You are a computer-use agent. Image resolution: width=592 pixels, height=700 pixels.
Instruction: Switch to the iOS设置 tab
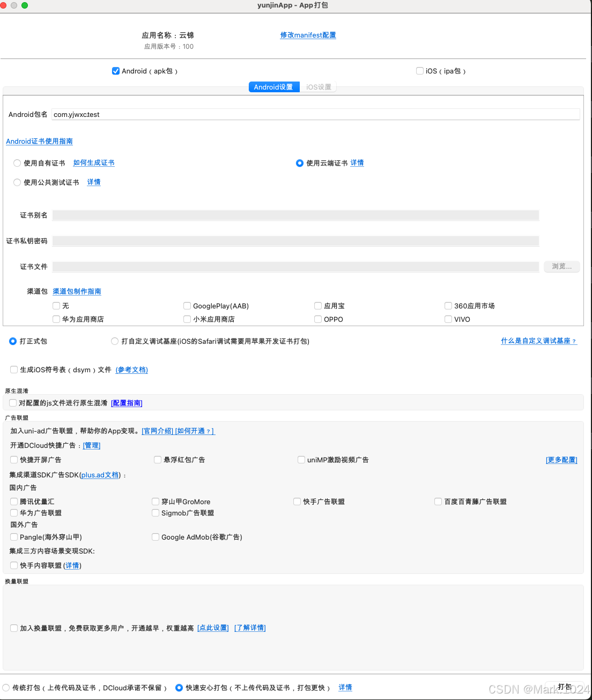tap(318, 86)
